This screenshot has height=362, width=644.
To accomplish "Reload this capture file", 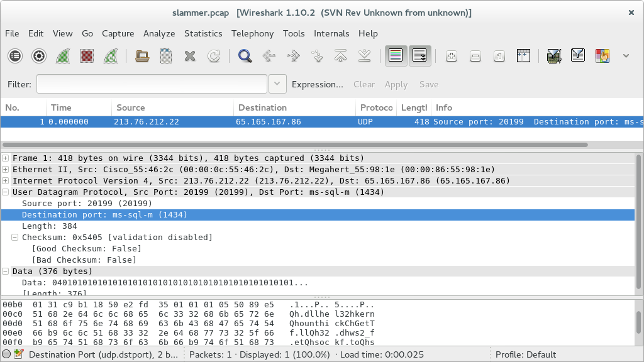I will (x=214, y=56).
